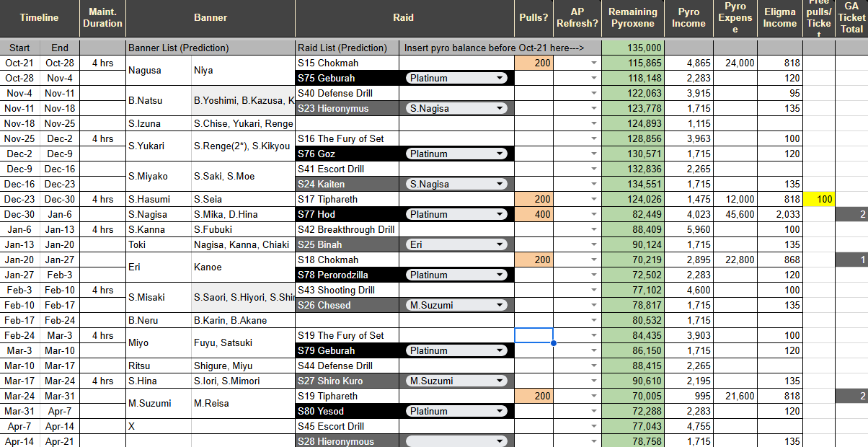Select the yellow 100 free pulls cell
868x447 pixels.
[x=819, y=199]
